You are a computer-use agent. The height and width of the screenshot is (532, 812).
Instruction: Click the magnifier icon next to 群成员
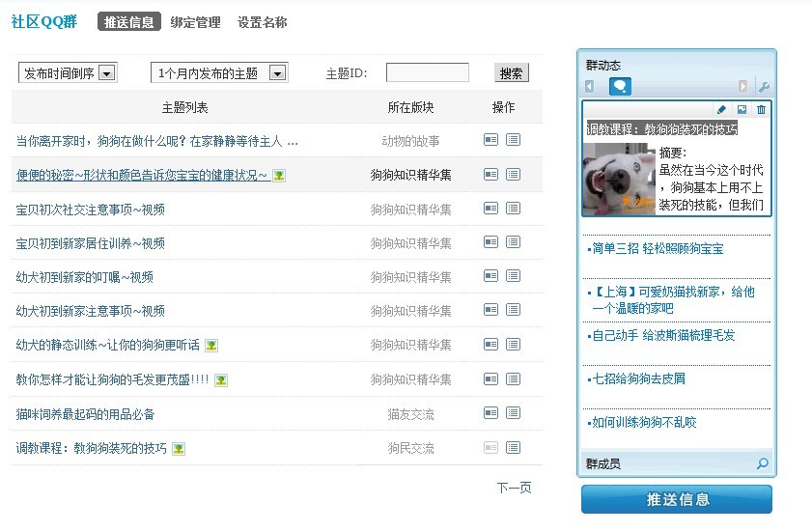coord(763,463)
